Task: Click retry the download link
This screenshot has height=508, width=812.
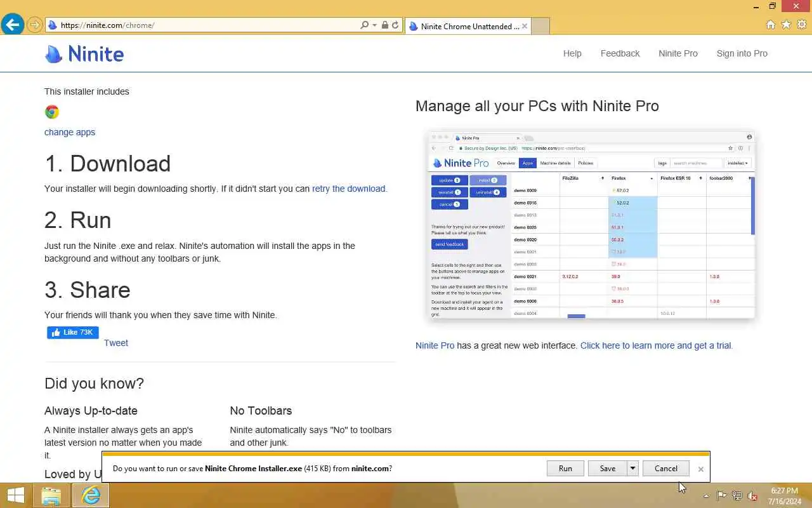Action: (348, 189)
